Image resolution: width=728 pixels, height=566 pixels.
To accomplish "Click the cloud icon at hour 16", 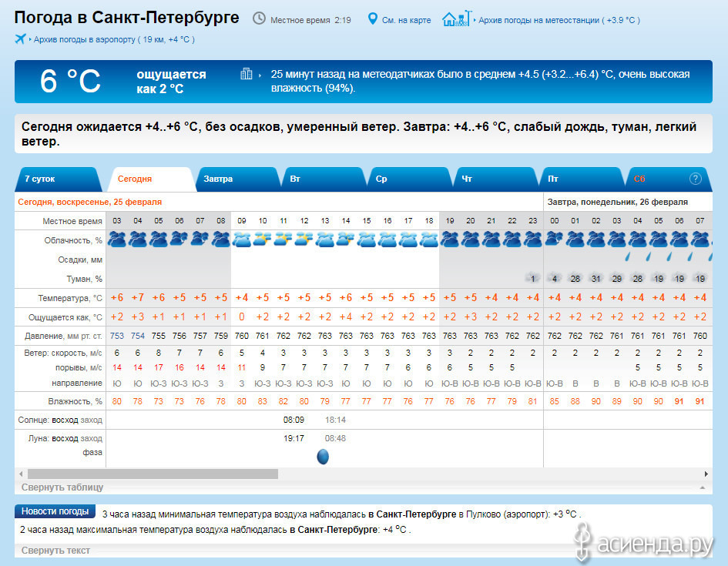I will [387, 239].
